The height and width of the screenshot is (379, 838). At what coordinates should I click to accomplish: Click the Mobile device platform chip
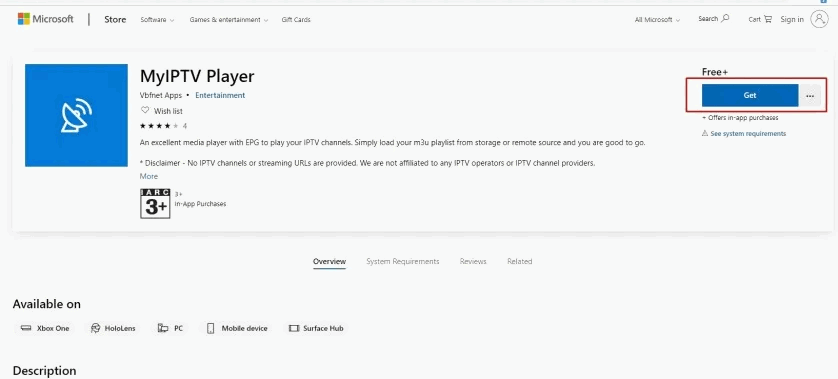pyautogui.click(x=237, y=328)
